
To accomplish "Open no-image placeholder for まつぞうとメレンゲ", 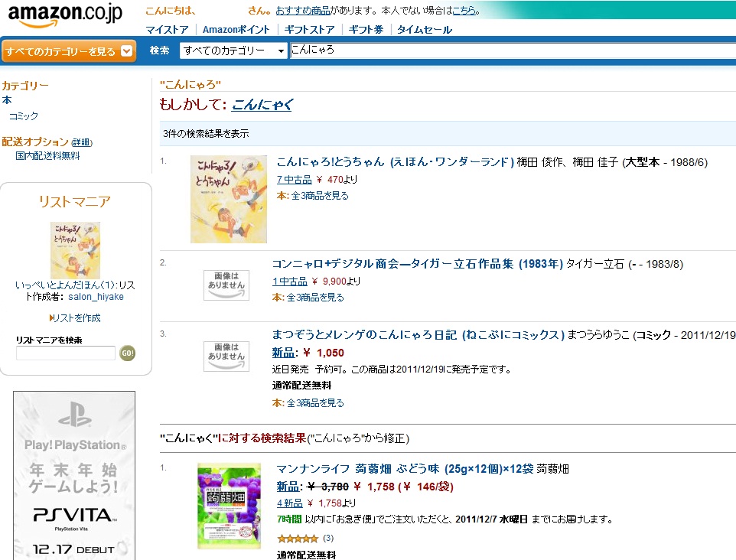I will pyautogui.click(x=226, y=357).
